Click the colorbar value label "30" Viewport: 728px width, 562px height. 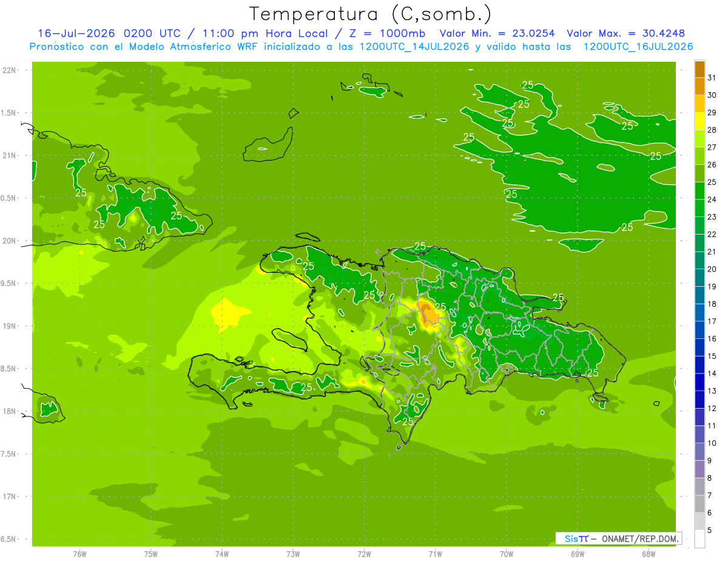tap(712, 95)
